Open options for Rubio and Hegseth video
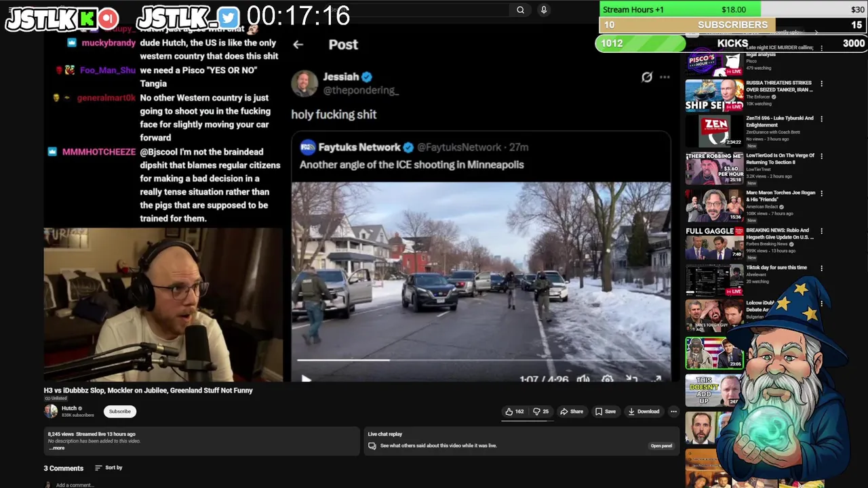Viewport: 868px width, 488px height. tap(821, 231)
